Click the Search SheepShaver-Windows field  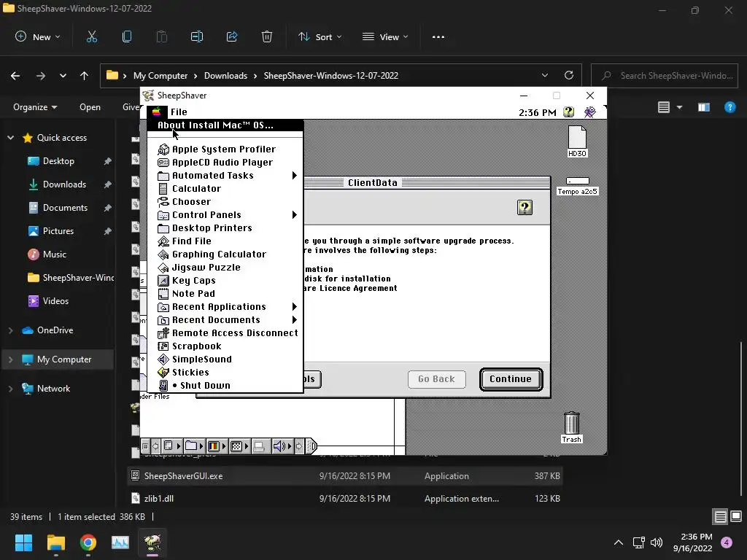(x=665, y=76)
